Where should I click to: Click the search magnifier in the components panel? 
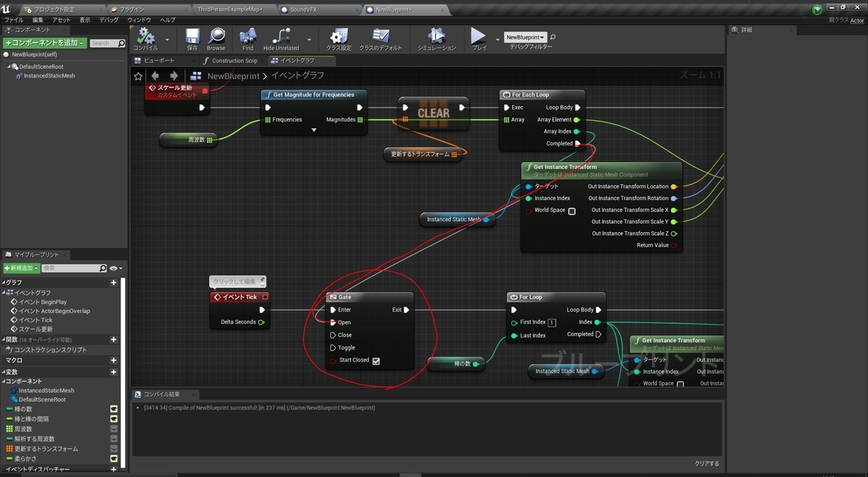(x=121, y=43)
